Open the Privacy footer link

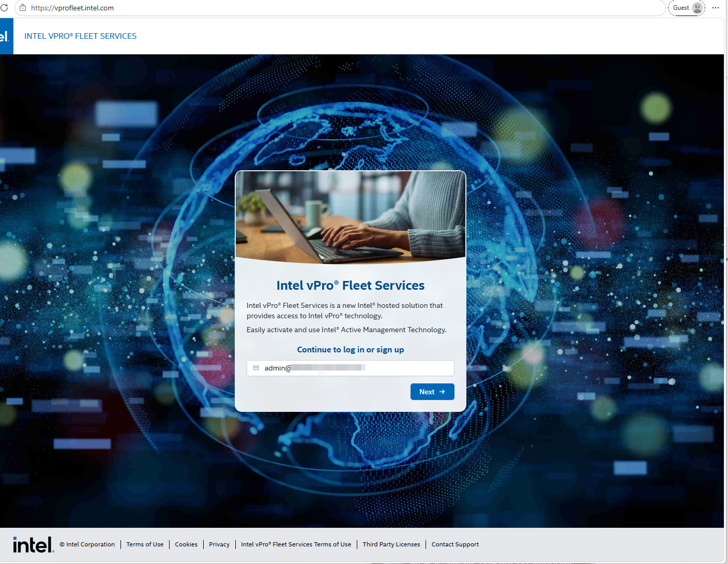click(219, 544)
